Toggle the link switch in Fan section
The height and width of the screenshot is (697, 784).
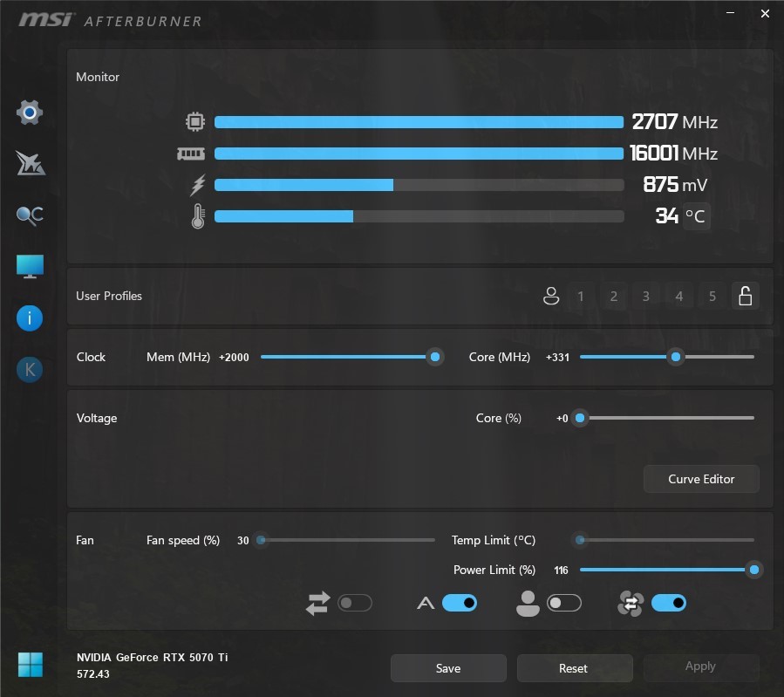[355, 603]
